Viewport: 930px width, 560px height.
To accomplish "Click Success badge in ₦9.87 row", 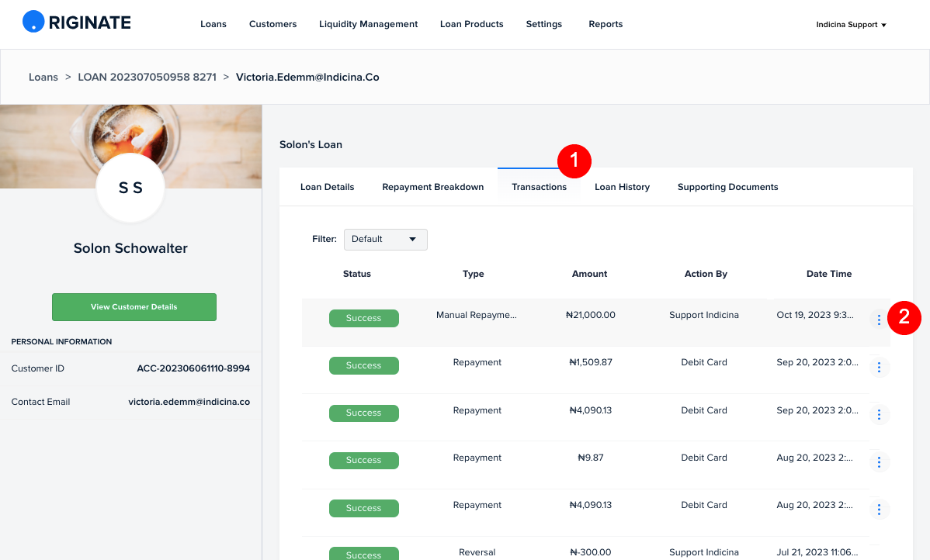I will pyautogui.click(x=364, y=461).
